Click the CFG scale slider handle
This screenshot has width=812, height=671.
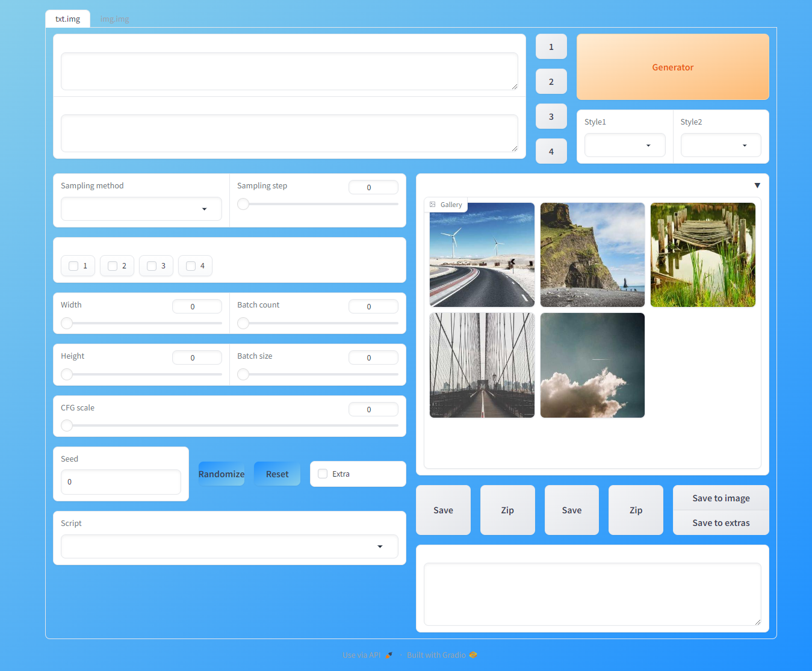pyautogui.click(x=67, y=425)
